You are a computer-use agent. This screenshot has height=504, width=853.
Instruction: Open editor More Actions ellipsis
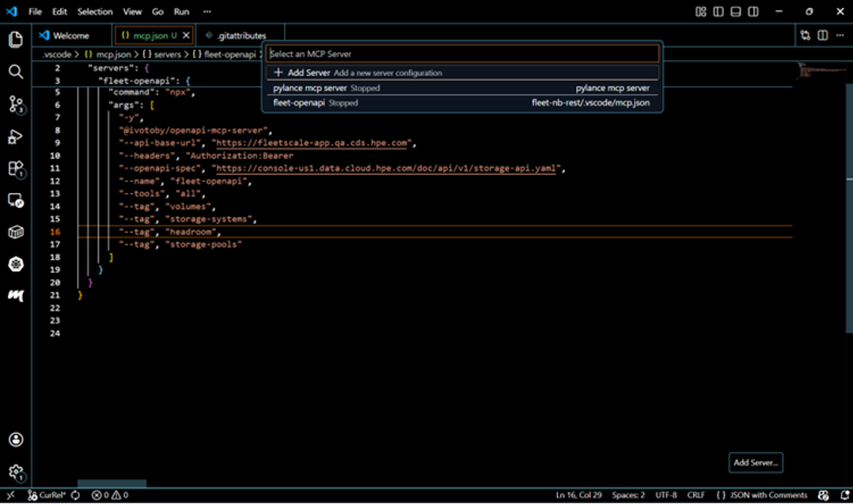(840, 36)
